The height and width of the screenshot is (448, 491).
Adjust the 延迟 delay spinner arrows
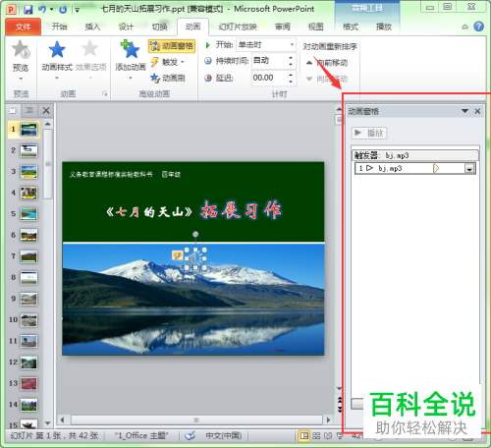click(x=291, y=78)
